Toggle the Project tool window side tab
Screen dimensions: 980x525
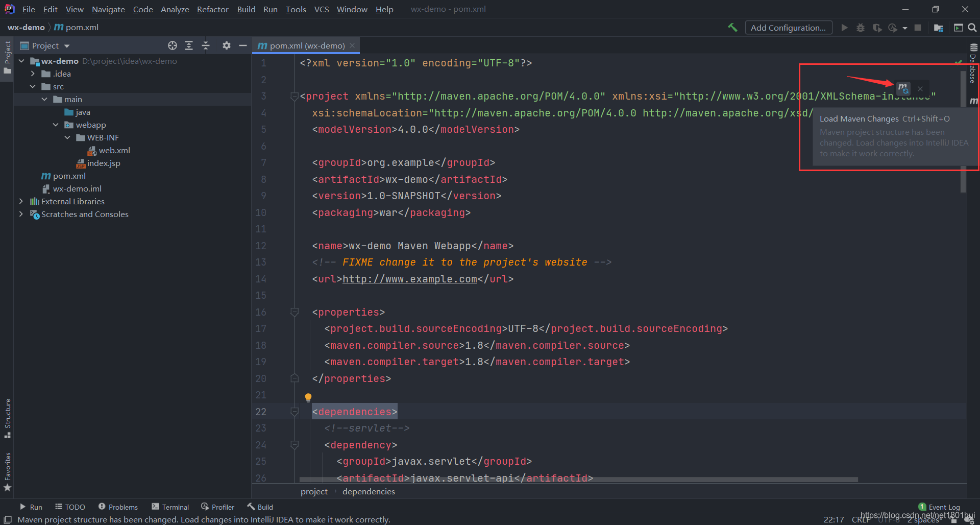(7, 58)
